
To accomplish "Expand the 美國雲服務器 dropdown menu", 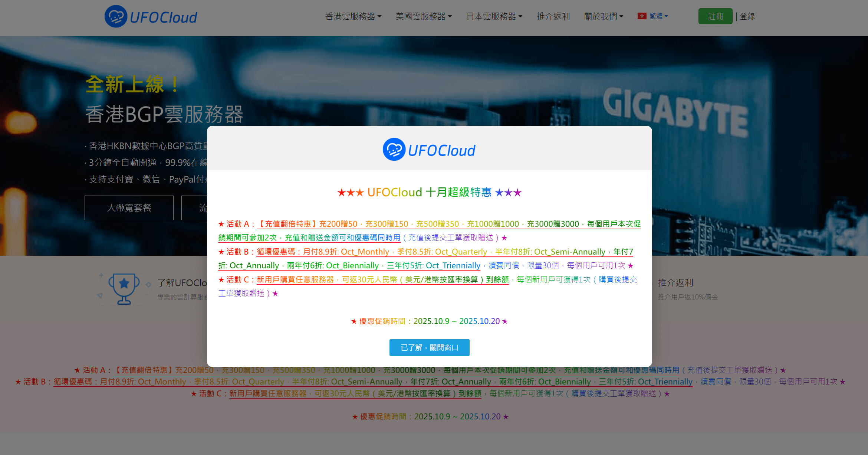I will click(424, 16).
